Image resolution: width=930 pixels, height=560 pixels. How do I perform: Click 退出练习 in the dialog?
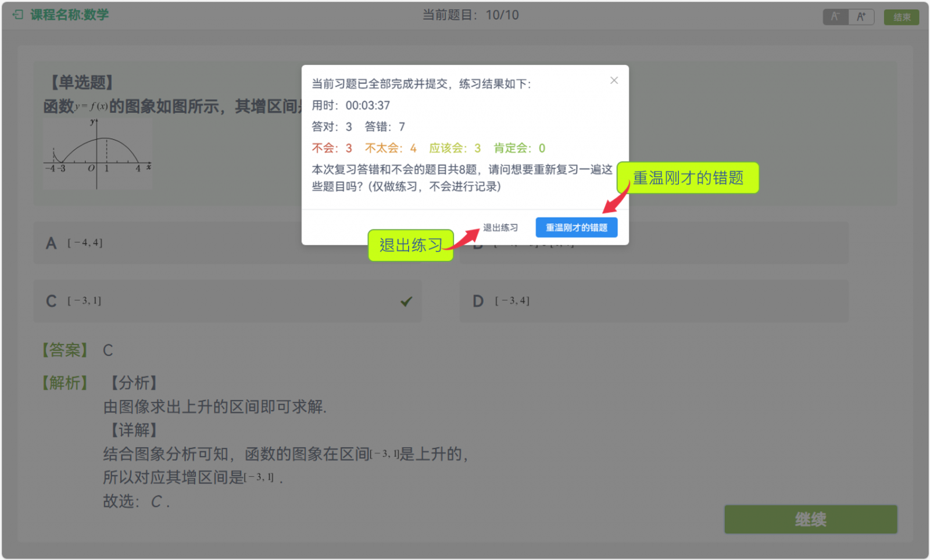pos(500,228)
